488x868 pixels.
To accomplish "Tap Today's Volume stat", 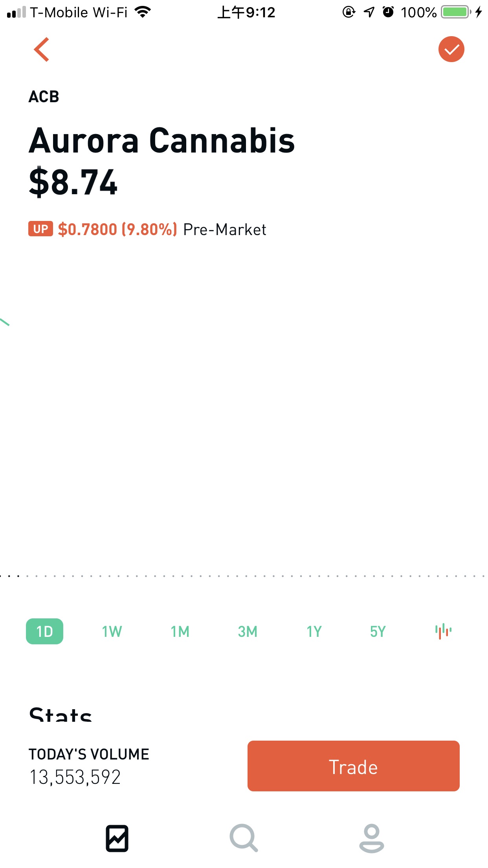I will click(89, 766).
